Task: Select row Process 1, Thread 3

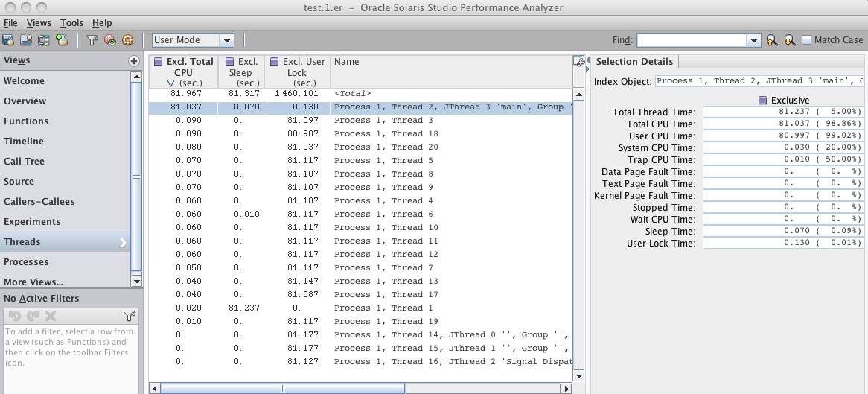Action: coord(360,120)
